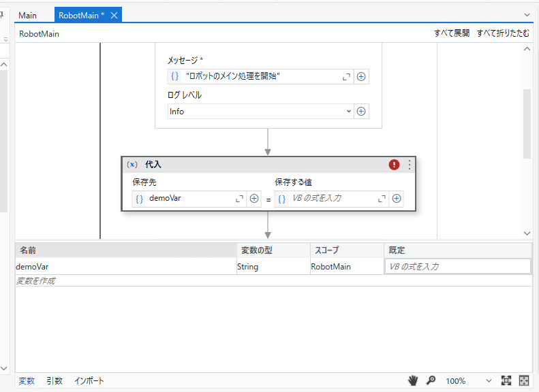Image resolution: width=539 pixels, height=392 pixels.
Task: Click braces icon in 保存先 field
Action: [x=139, y=199]
